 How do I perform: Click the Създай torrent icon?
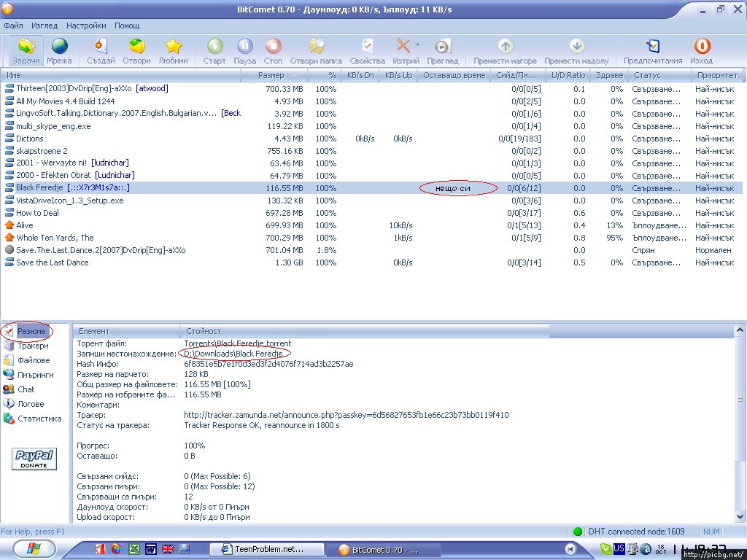[101, 47]
